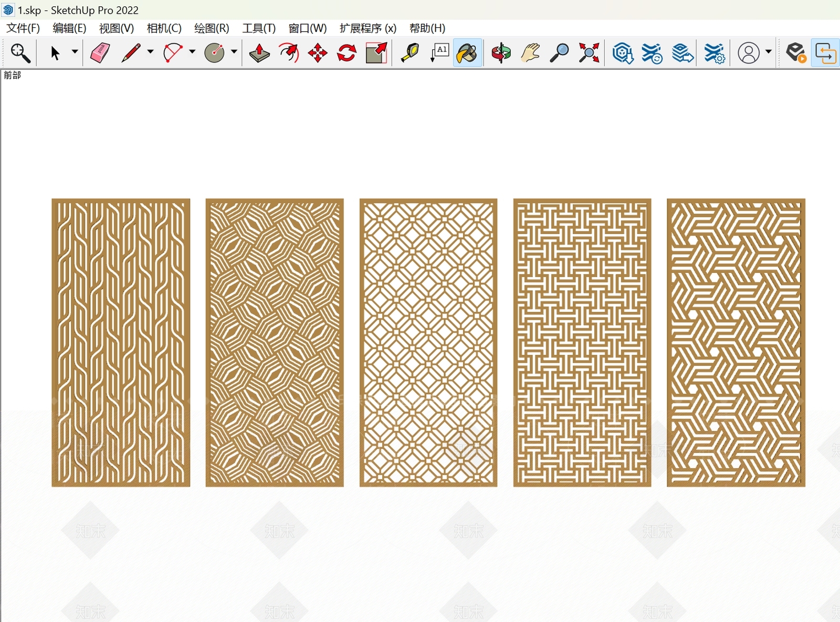
Task: Select the Circle shape tool
Action: (215, 53)
